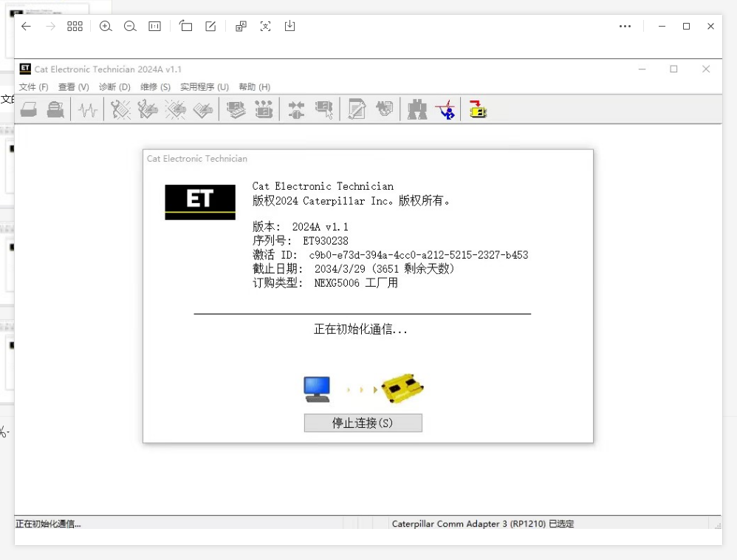This screenshot has height=560, width=737.
Task: Open the viewer's three-dot more menu
Action: 625,27
